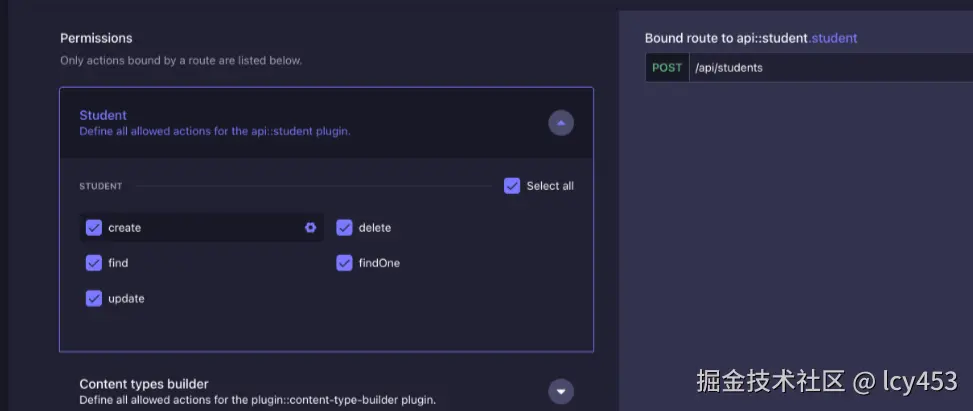
Task: Disable the find permission checkbox
Action: (94, 263)
